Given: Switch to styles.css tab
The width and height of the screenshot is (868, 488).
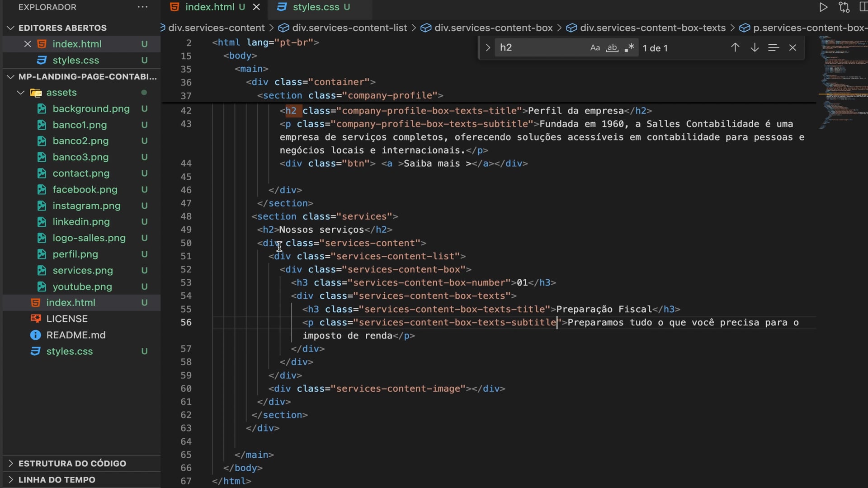Looking at the screenshot, I should click(x=316, y=7).
